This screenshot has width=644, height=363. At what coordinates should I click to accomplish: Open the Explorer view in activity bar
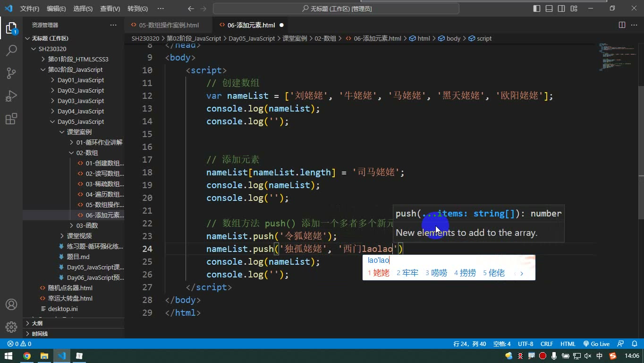click(11, 28)
